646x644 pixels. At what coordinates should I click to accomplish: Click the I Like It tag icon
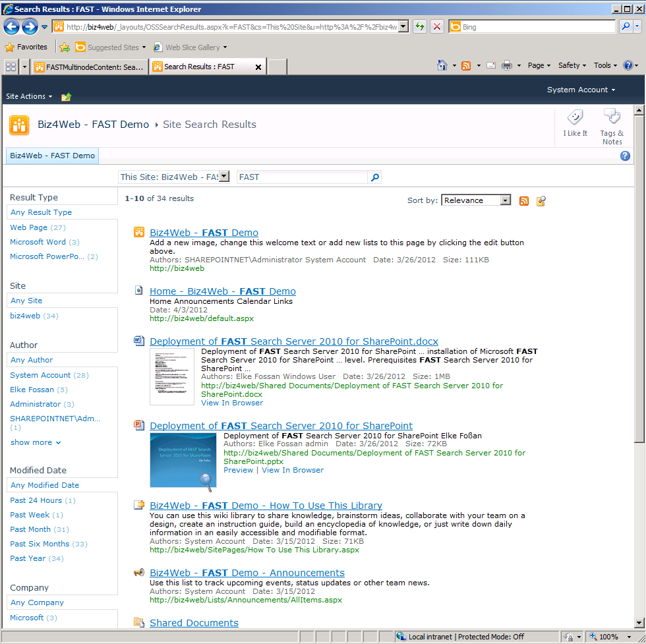point(575,123)
